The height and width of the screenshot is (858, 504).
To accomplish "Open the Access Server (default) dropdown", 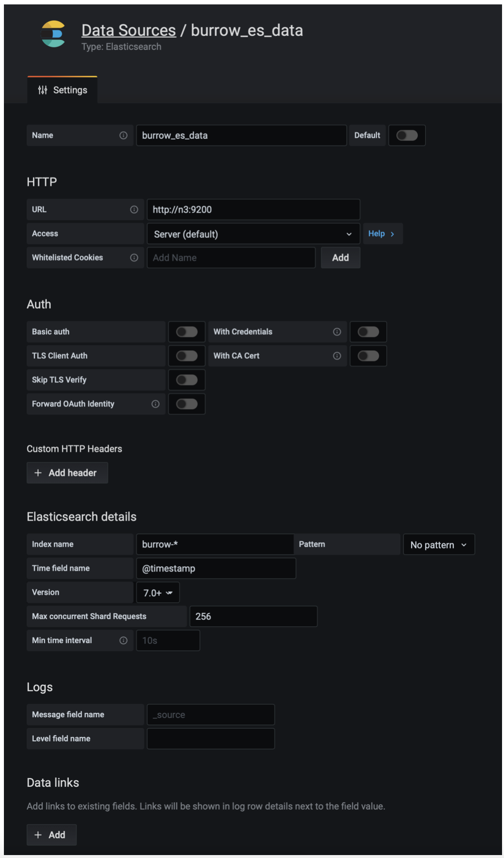I will coord(253,234).
